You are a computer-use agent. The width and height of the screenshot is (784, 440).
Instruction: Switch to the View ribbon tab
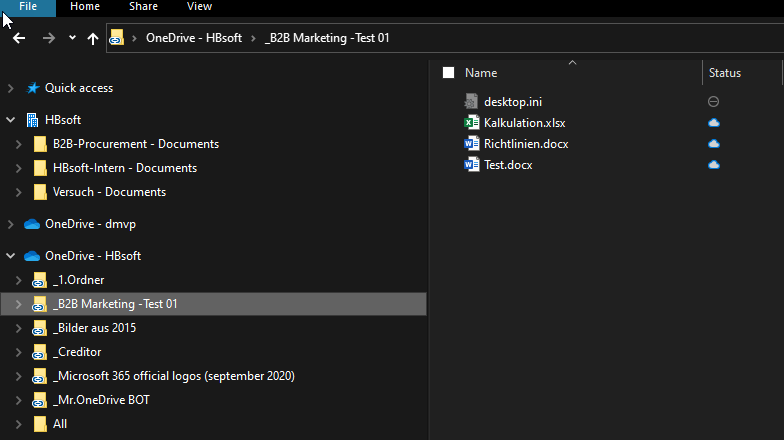[199, 7]
